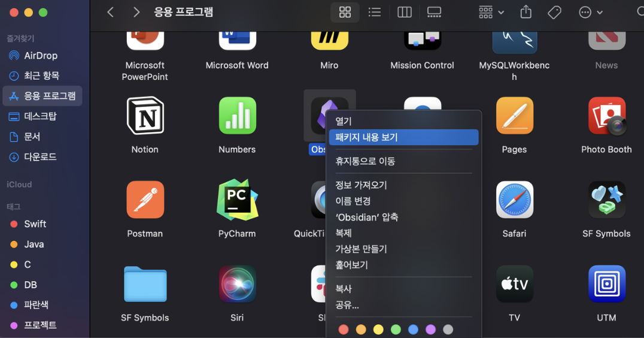Apply the blue tag color swatch
Viewport: 644px width, 338px height.
tap(413, 330)
